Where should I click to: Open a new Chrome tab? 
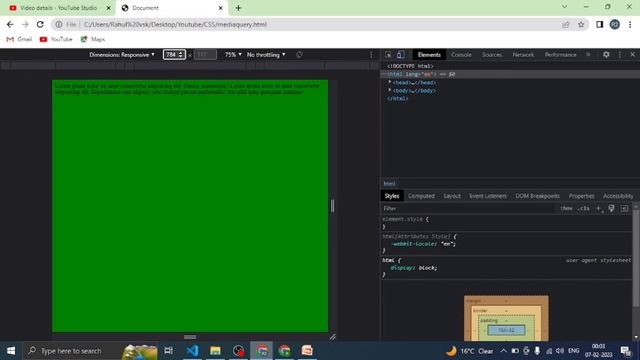[x=238, y=8]
